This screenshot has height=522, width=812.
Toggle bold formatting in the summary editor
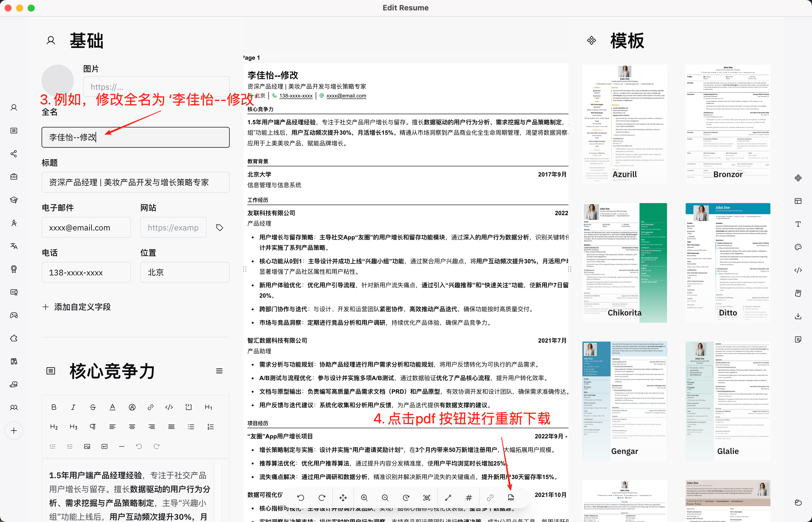click(x=54, y=407)
